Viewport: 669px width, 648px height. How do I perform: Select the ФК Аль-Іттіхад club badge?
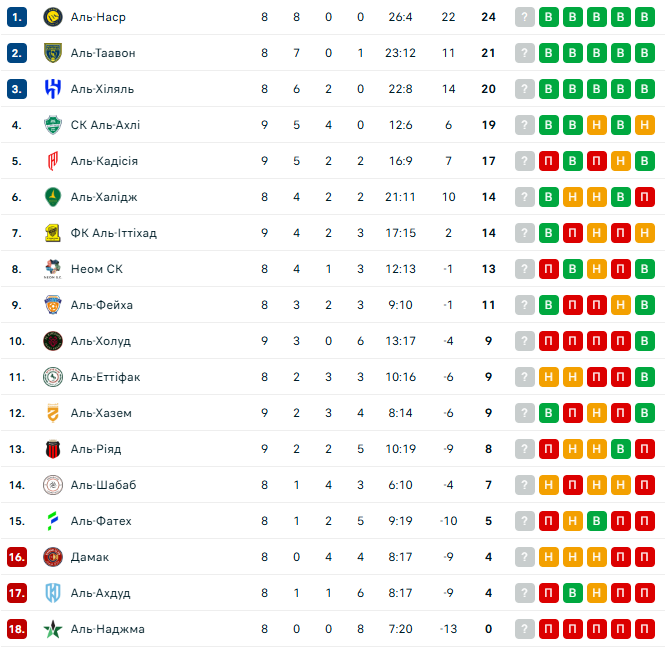(x=53, y=233)
